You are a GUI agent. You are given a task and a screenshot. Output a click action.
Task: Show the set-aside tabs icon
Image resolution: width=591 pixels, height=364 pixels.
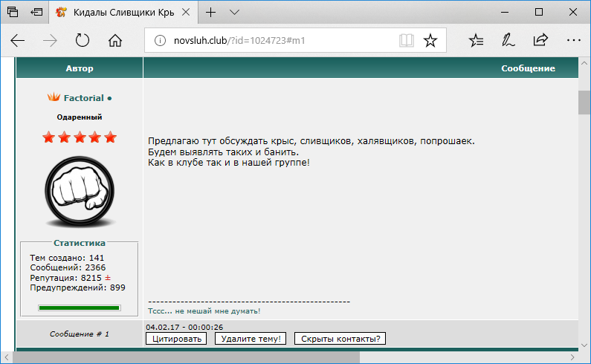13,13
